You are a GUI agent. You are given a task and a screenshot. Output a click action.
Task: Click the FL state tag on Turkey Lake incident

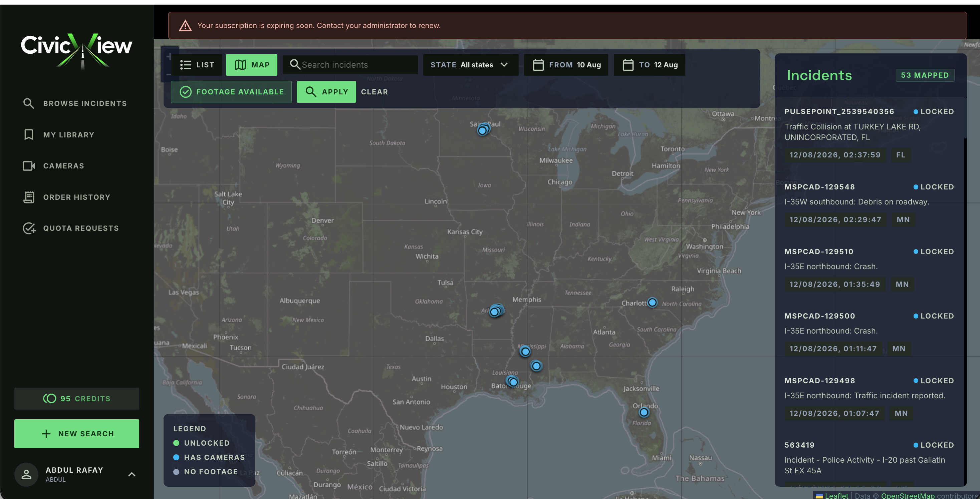click(901, 155)
